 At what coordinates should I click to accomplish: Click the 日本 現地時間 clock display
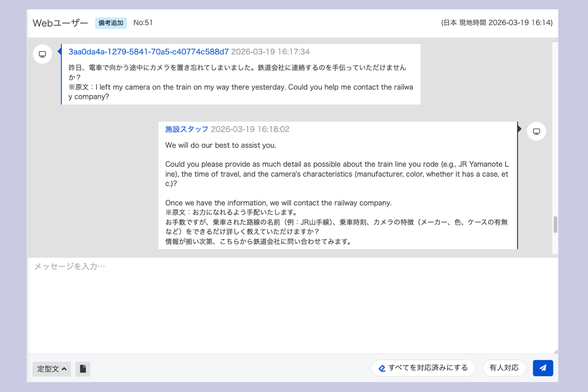pos(497,23)
